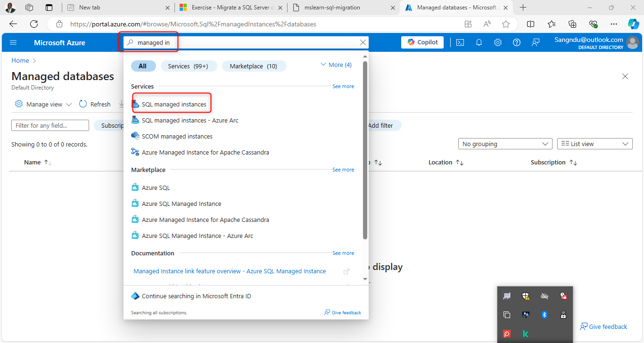Open the Manage view dropdown
Image resolution: width=644 pixels, height=343 pixels.
coord(43,104)
